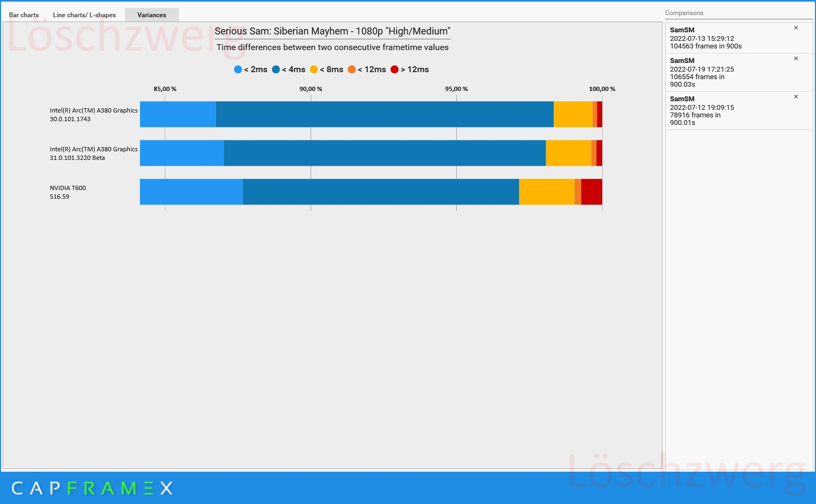Toggle the < 12ms legend entry
This screenshot has width=816, height=504.
tap(367, 69)
